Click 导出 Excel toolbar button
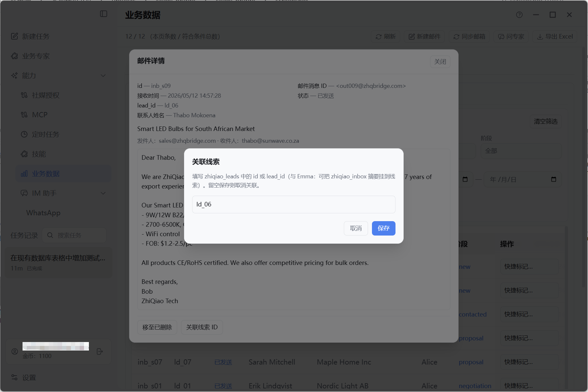 click(x=555, y=37)
